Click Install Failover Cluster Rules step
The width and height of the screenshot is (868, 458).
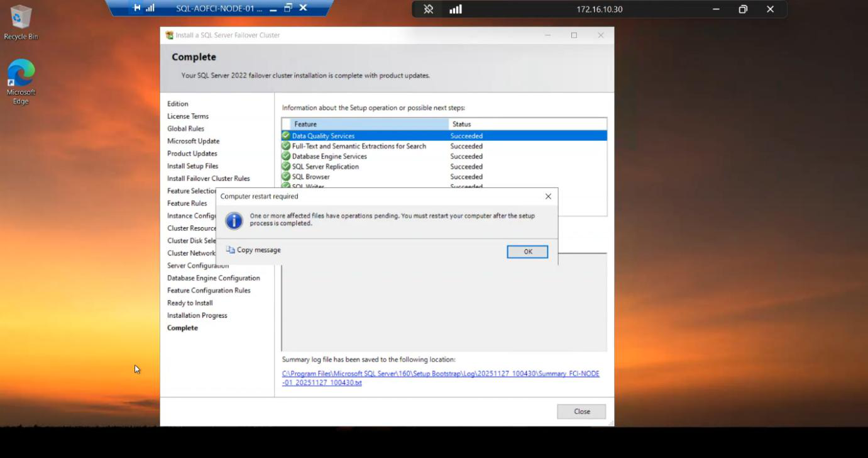coord(209,179)
